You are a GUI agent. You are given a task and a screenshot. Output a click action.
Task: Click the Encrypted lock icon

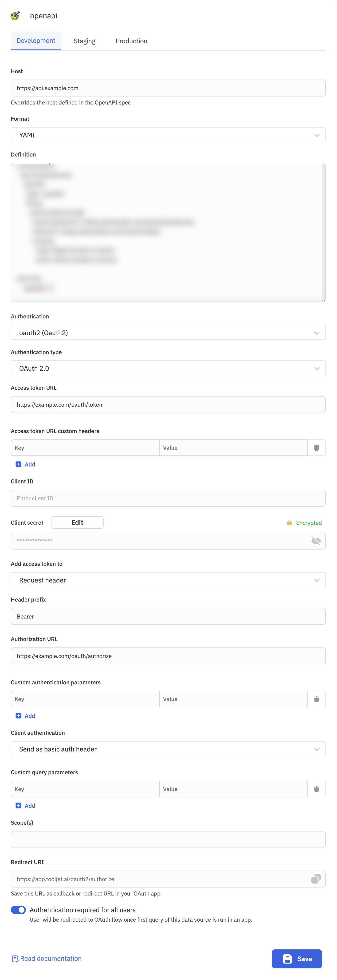(x=289, y=523)
